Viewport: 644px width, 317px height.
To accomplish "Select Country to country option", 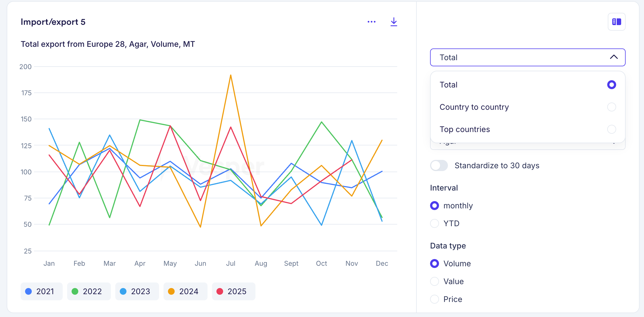I will pyautogui.click(x=474, y=107).
